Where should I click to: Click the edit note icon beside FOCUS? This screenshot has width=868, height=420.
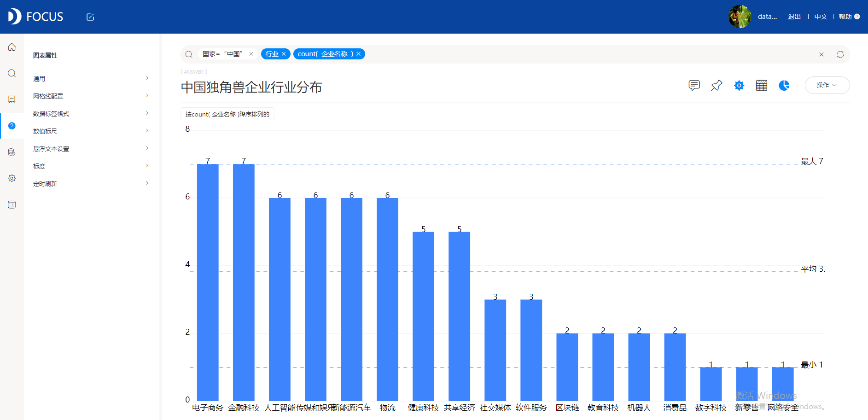(90, 17)
